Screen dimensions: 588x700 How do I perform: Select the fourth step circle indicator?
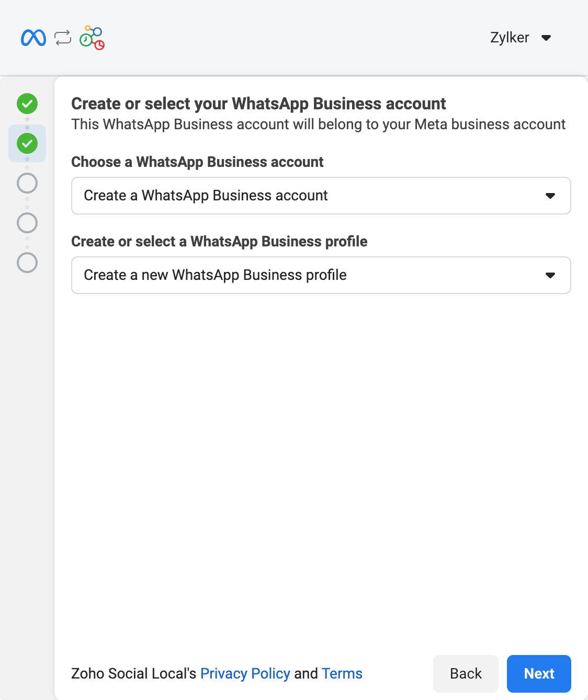click(x=27, y=223)
